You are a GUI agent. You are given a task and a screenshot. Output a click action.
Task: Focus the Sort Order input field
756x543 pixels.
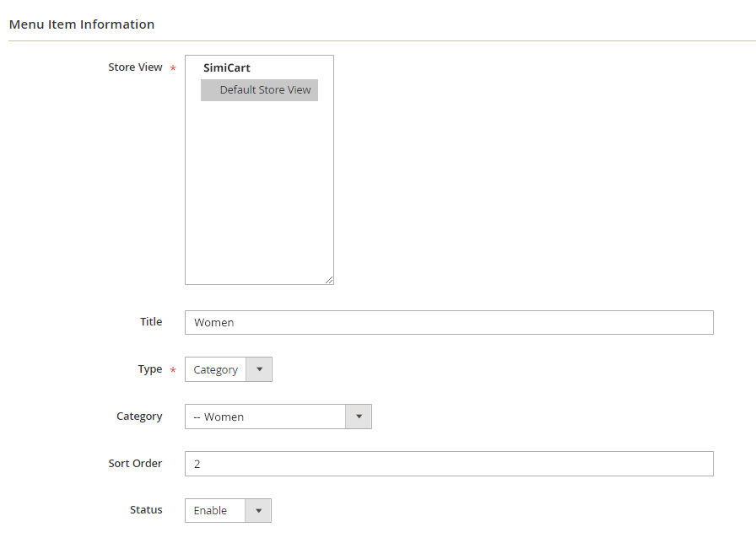click(449, 464)
